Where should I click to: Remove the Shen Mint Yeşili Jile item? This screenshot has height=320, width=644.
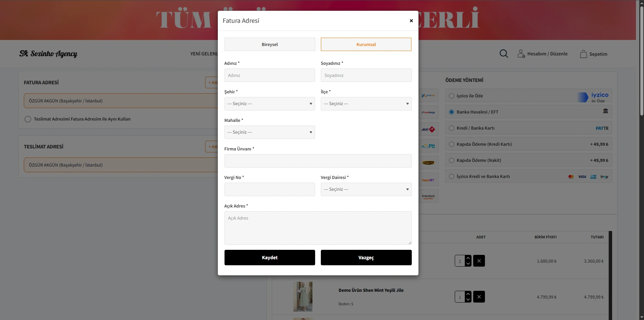click(x=479, y=297)
